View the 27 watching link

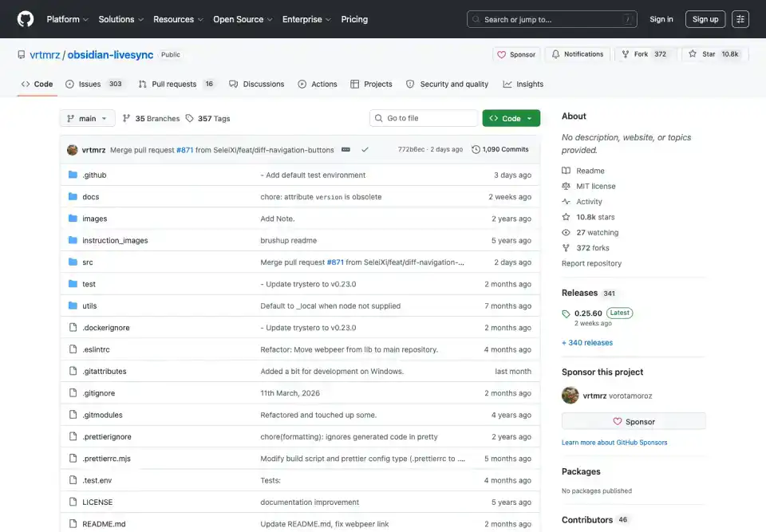(590, 233)
